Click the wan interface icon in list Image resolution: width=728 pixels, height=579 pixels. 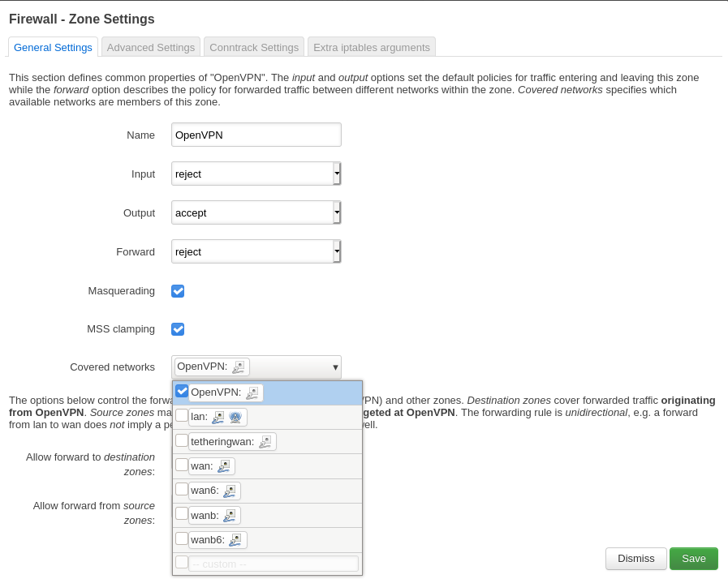pyautogui.click(x=224, y=466)
